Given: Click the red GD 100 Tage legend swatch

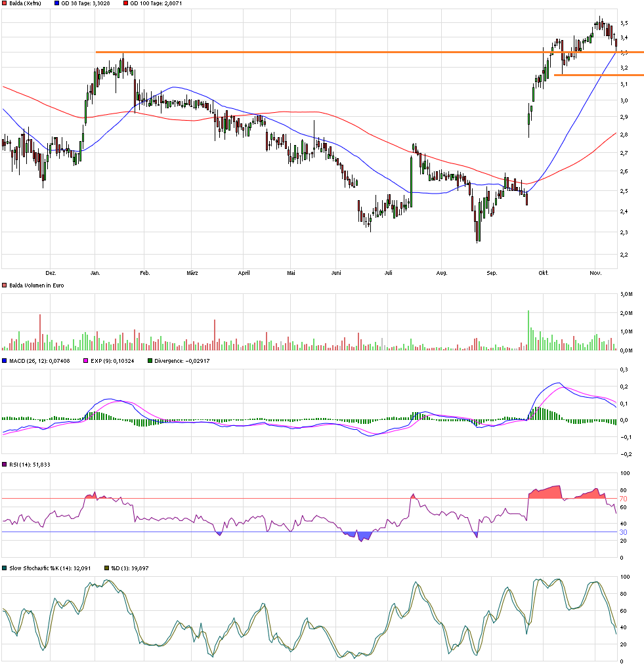Looking at the screenshot, I should click(x=126, y=3).
